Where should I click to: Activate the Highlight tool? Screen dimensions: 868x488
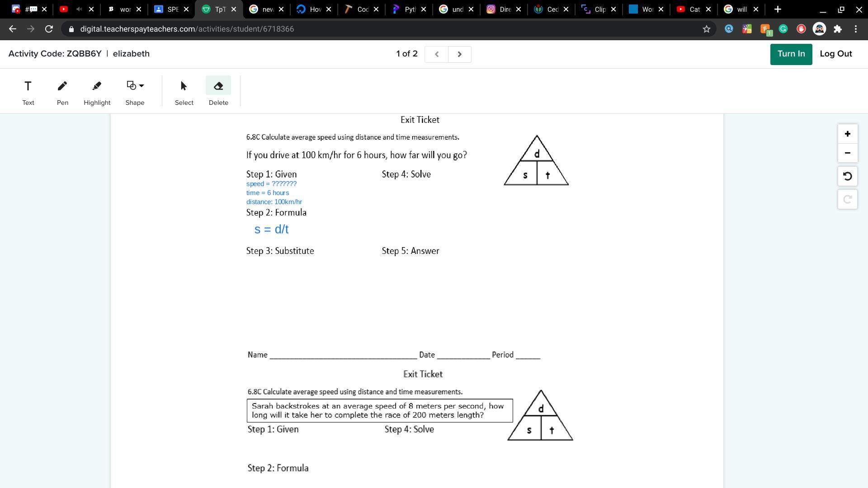[x=97, y=92]
